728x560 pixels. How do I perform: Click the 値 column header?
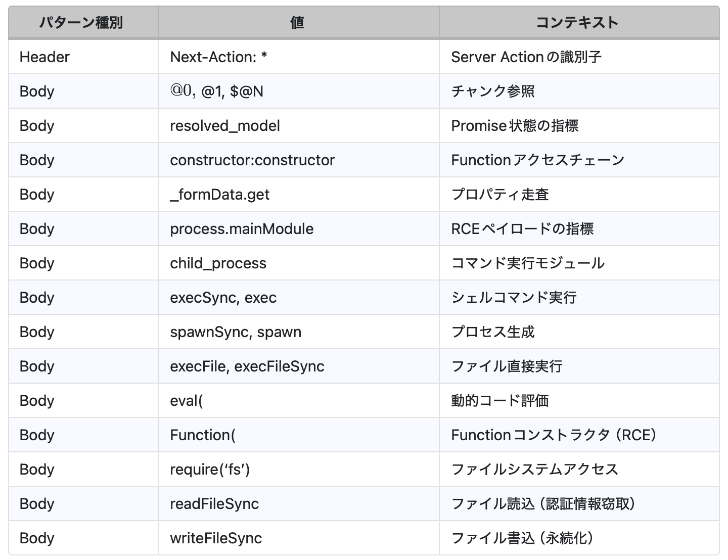pos(297,23)
